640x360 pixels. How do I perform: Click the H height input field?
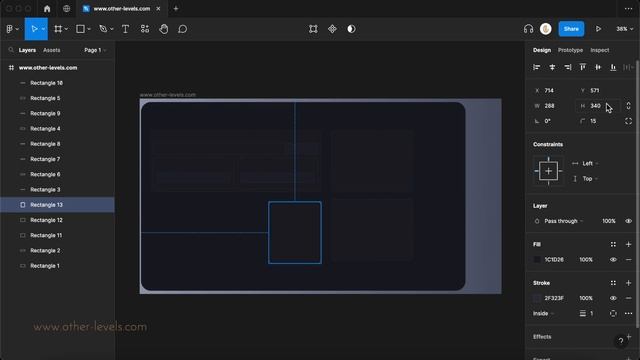pos(598,106)
